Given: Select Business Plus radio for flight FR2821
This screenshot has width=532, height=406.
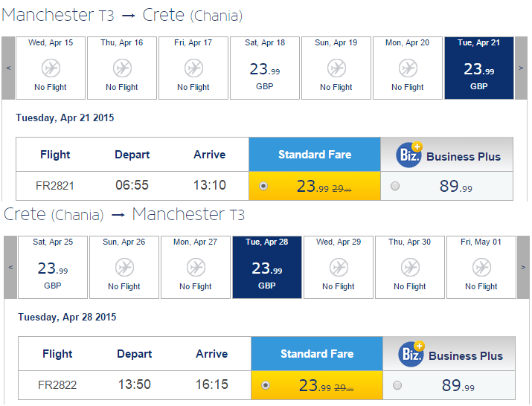Looking at the screenshot, I should [395, 186].
